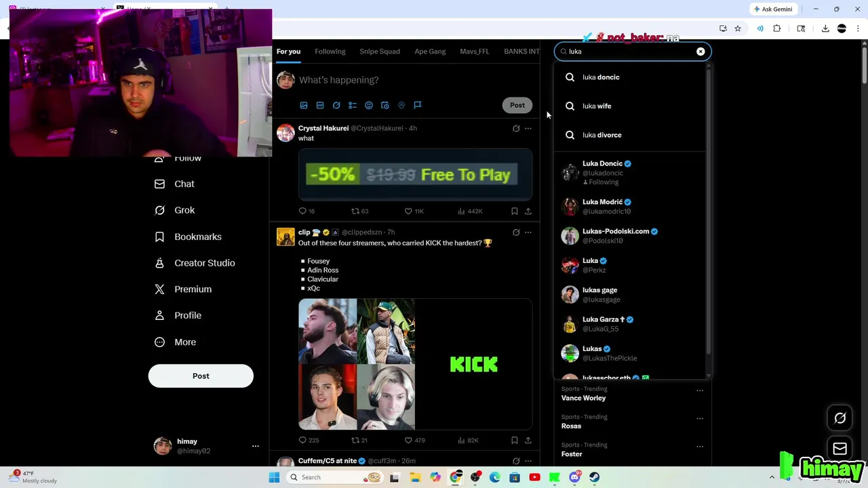
Task: Open the Luka Garza profile result
Action: 631,324
